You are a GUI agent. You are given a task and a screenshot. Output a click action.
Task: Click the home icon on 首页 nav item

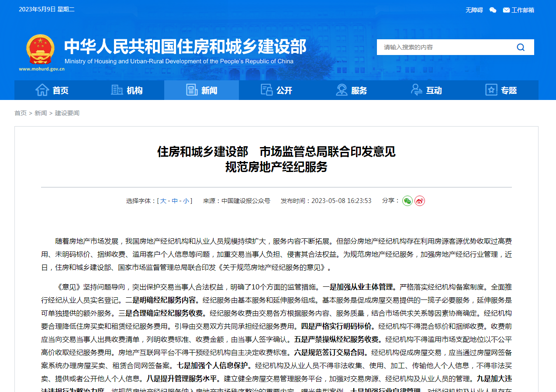41,89
